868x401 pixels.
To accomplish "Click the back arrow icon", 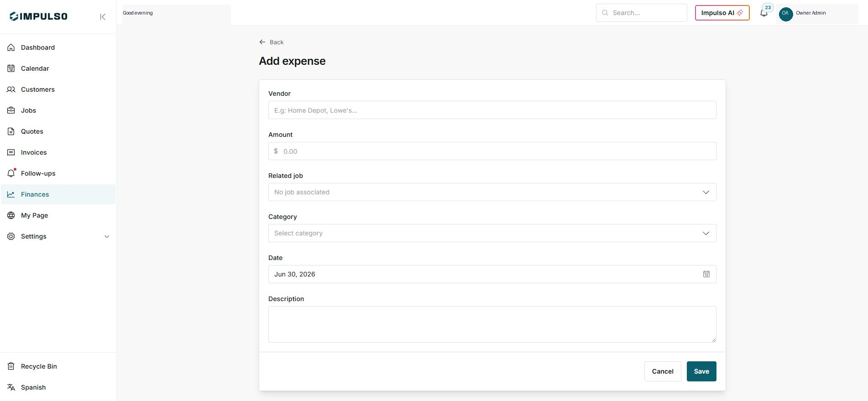I will coord(262,42).
